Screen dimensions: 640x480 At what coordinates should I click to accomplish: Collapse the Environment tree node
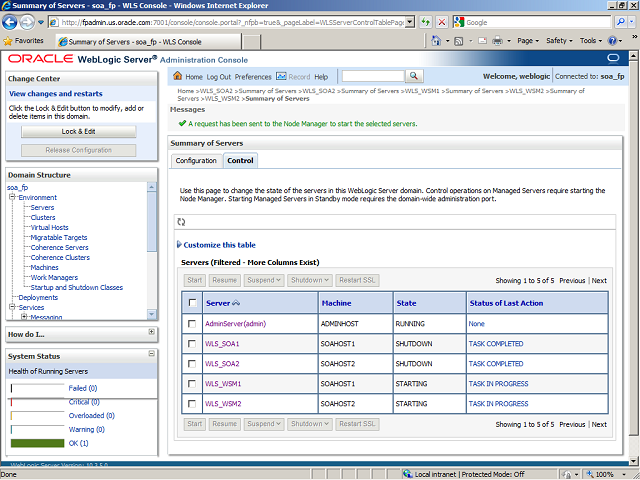click(11, 197)
